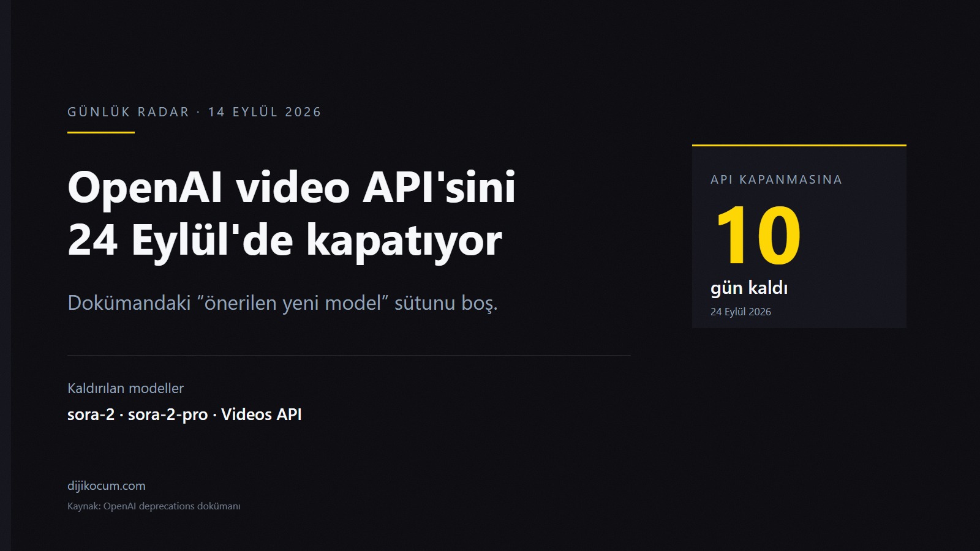Click the 'sora-2 · sora-2-pro · Videos API' line
Viewport: 980px width, 551px height.
[184, 414]
